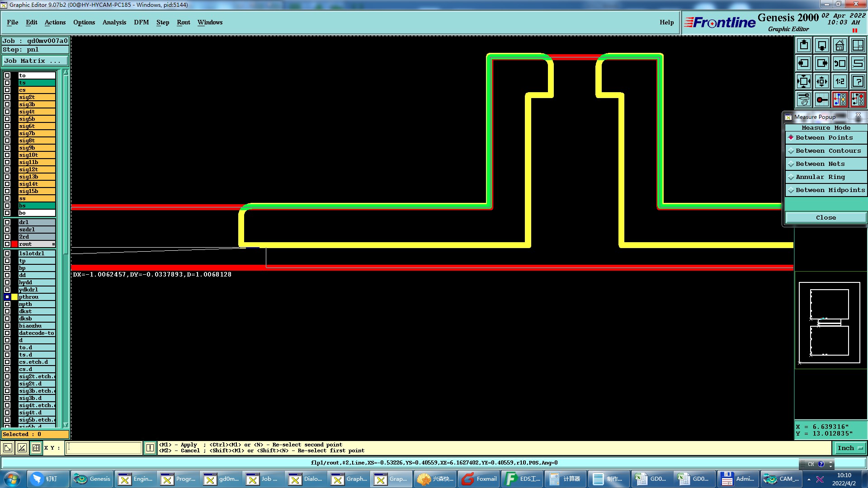Click the pan up arrow icon
The width and height of the screenshot is (868, 488).
pyautogui.click(x=804, y=45)
